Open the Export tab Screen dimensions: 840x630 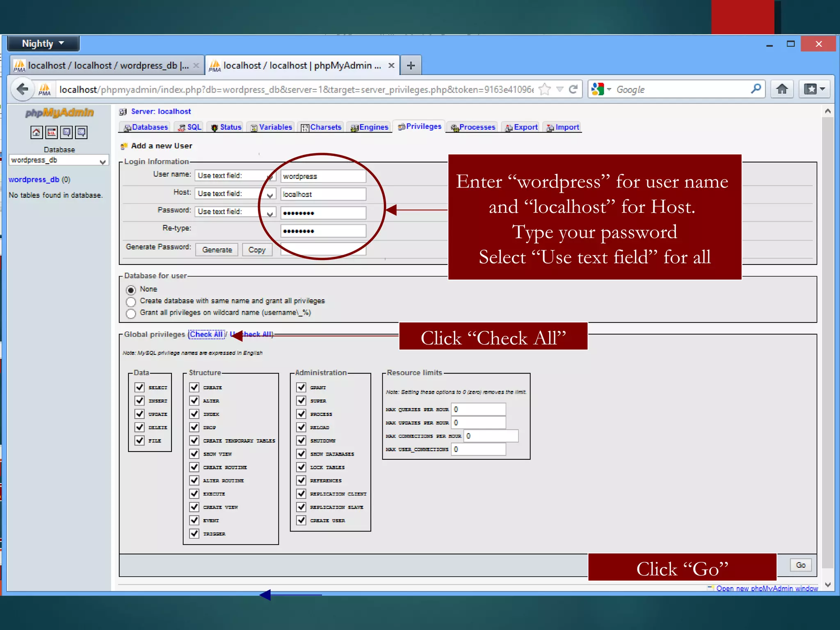point(522,127)
